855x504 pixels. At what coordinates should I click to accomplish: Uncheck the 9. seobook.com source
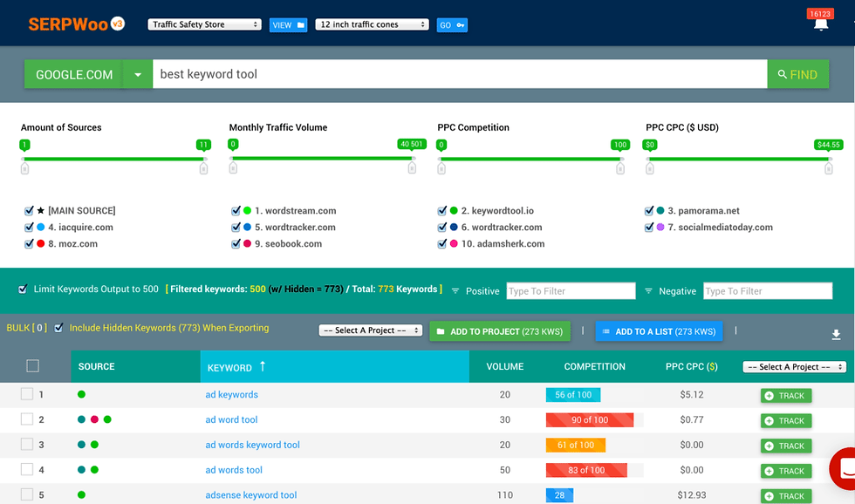coord(236,243)
